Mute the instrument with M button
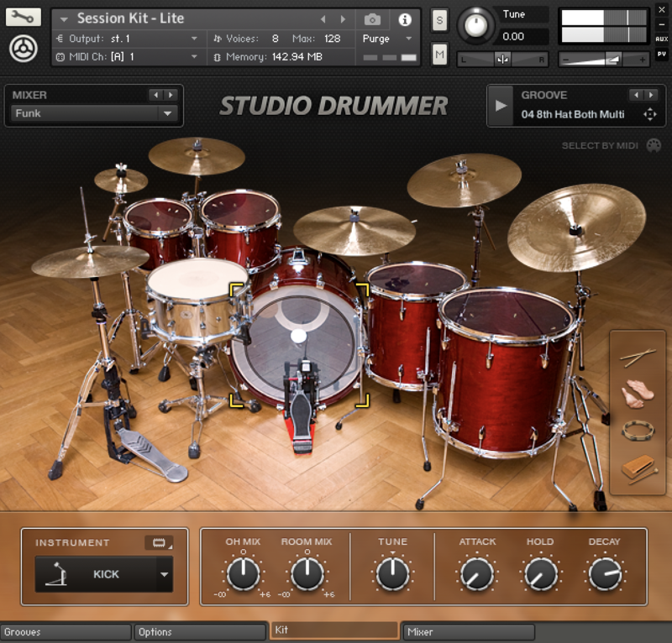Image resolution: width=672 pixels, height=643 pixels. (x=439, y=54)
